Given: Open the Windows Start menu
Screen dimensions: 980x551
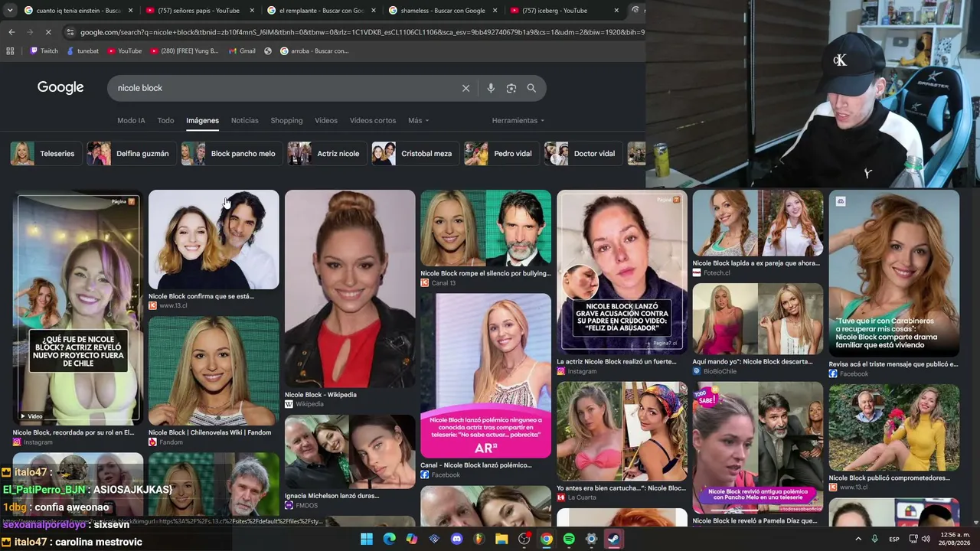Looking at the screenshot, I should coord(367,539).
